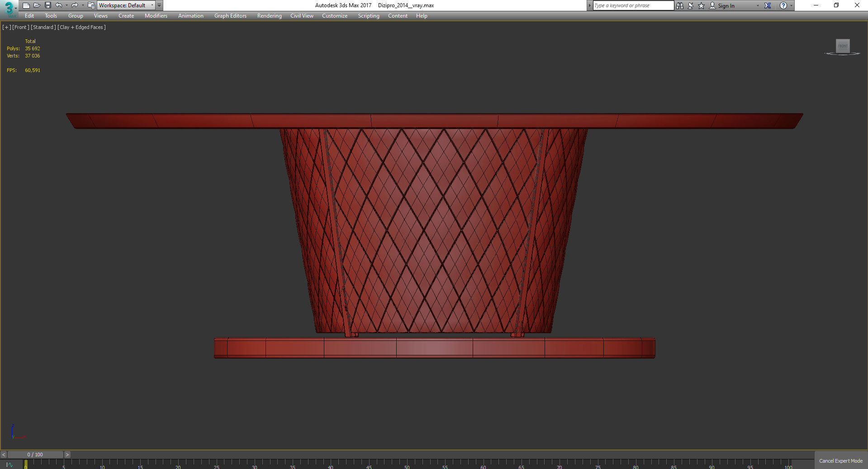The width and height of the screenshot is (868, 469).
Task: Open the [Front] viewport point-of-view menu
Action: (x=20, y=27)
